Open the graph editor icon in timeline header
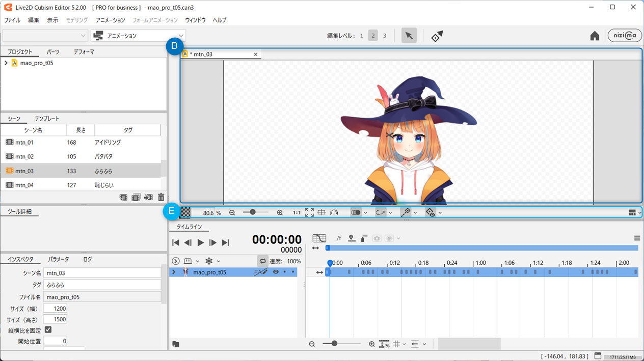The image size is (644, 361). 319,238
